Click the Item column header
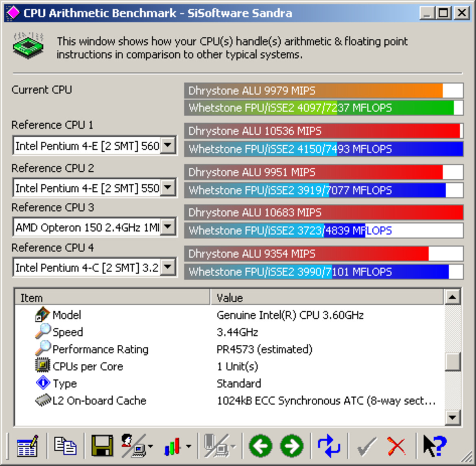The height and width of the screenshot is (466, 476). 112,298
